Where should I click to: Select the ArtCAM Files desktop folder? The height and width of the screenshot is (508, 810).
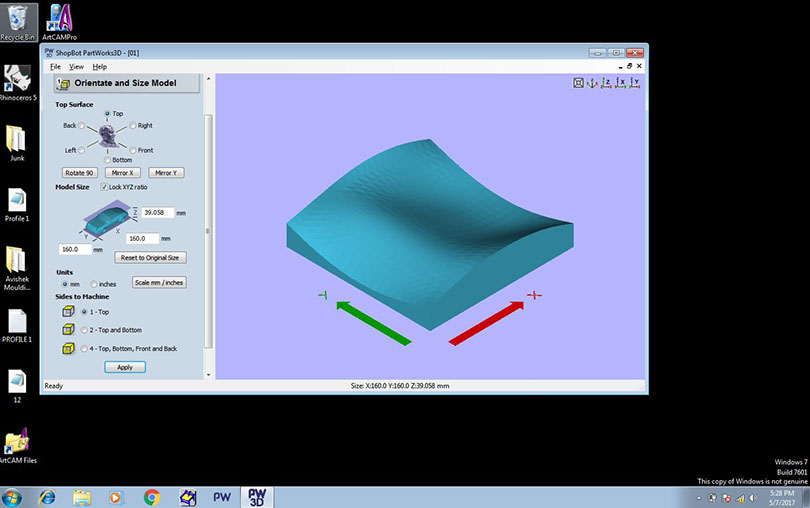coord(18,445)
